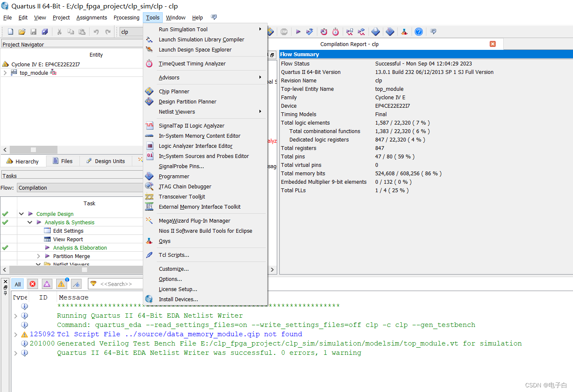Screen dimensions: 573x392
Task: Switch to the Files tab
Action: (x=63, y=161)
